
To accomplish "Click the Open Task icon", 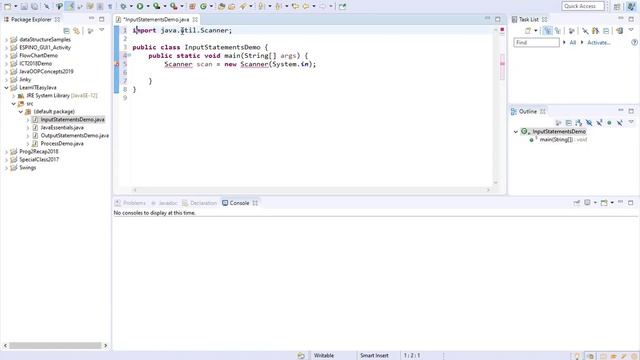I will [232, 6].
